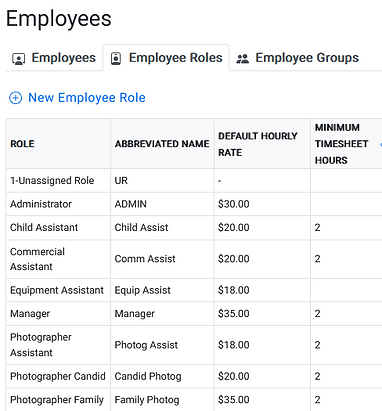Click the $20.00 rate for Child Assistant

(234, 227)
